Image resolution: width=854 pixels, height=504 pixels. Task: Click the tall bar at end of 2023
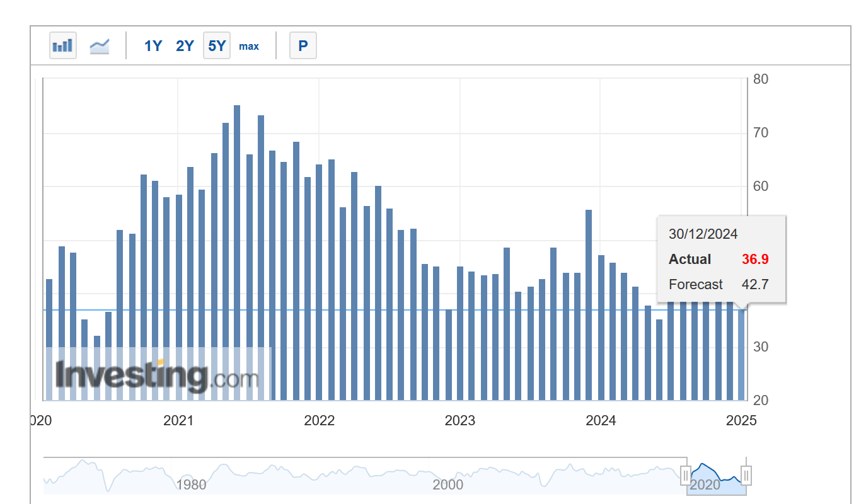pyautogui.click(x=589, y=305)
